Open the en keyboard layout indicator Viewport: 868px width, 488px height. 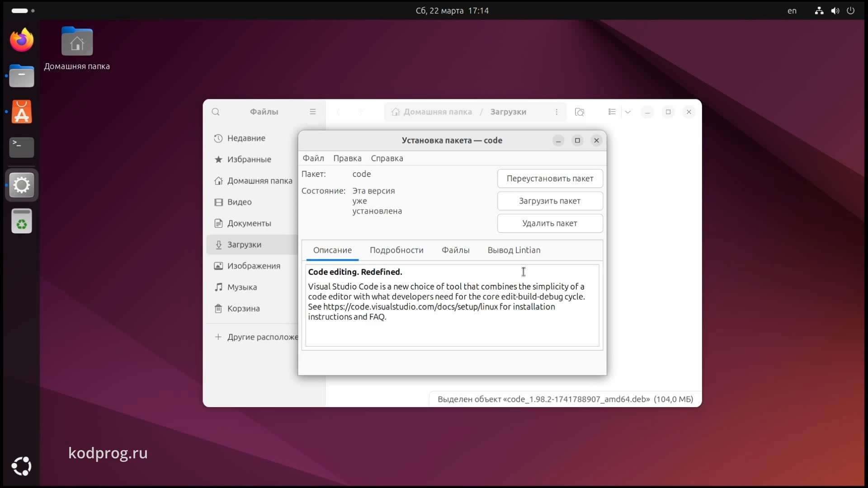792,10
